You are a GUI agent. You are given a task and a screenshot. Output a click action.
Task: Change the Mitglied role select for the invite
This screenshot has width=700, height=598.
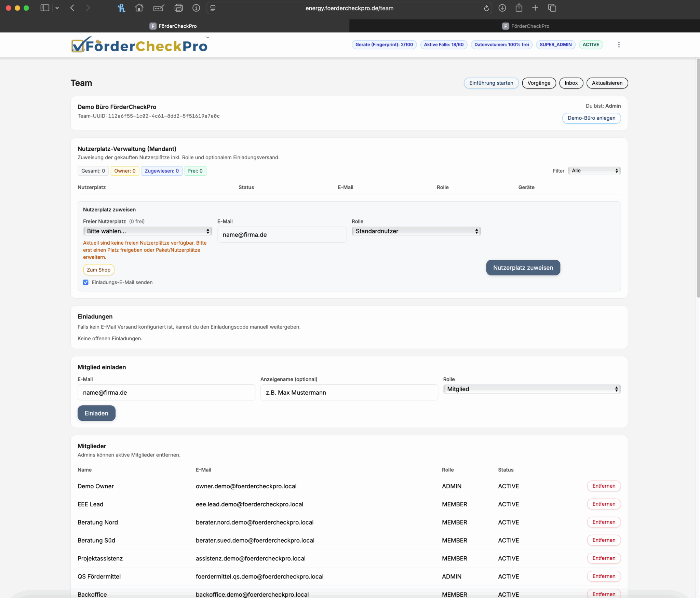531,389
